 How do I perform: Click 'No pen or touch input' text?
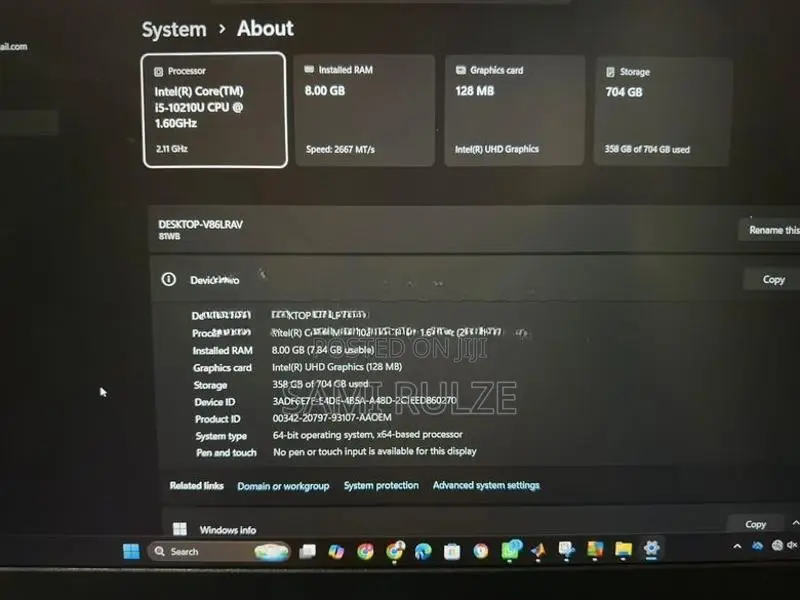(x=374, y=452)
